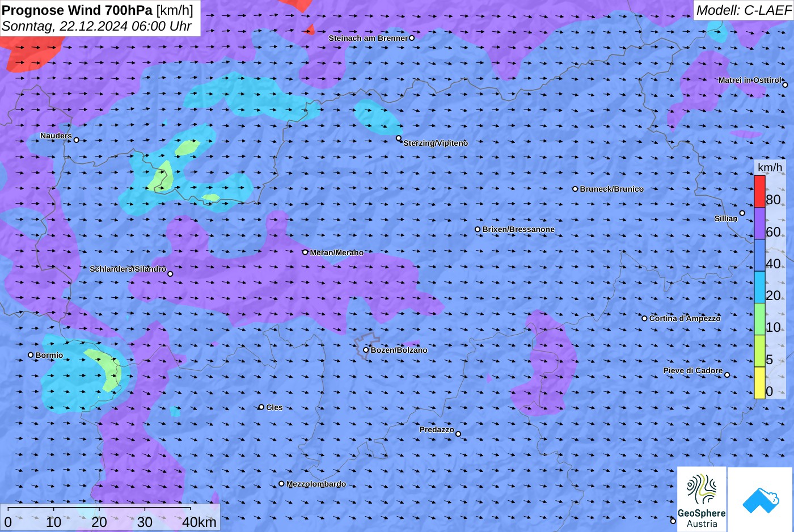The height and width of the screenshot is (532, 794).
Task: Click the Nauders location marker
Action: (77, 140)
